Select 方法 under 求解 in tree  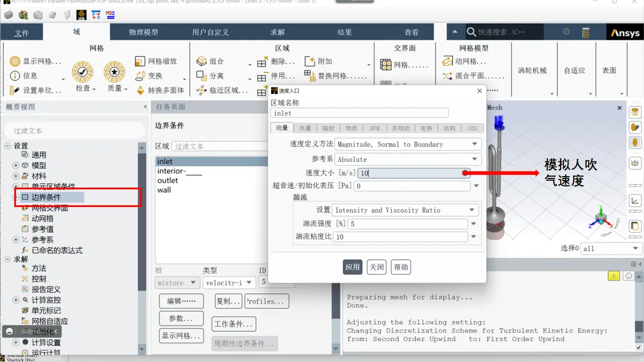[39, 268]
